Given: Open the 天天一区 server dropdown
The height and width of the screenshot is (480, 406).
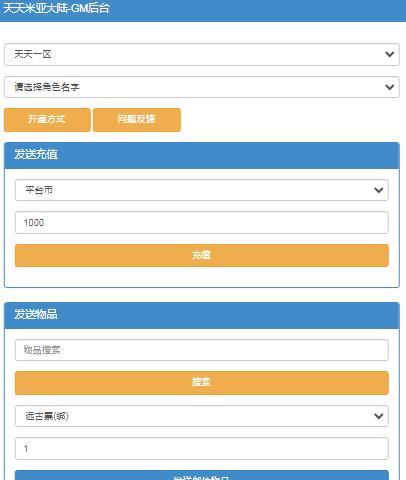Looking at the screenshot, I should (x=202, y=54).
